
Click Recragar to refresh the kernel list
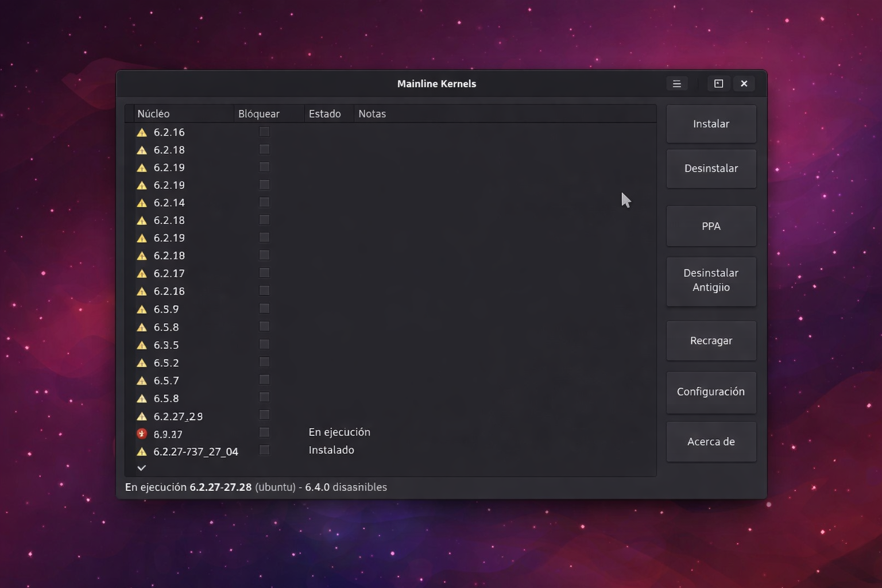click(711, 341)
